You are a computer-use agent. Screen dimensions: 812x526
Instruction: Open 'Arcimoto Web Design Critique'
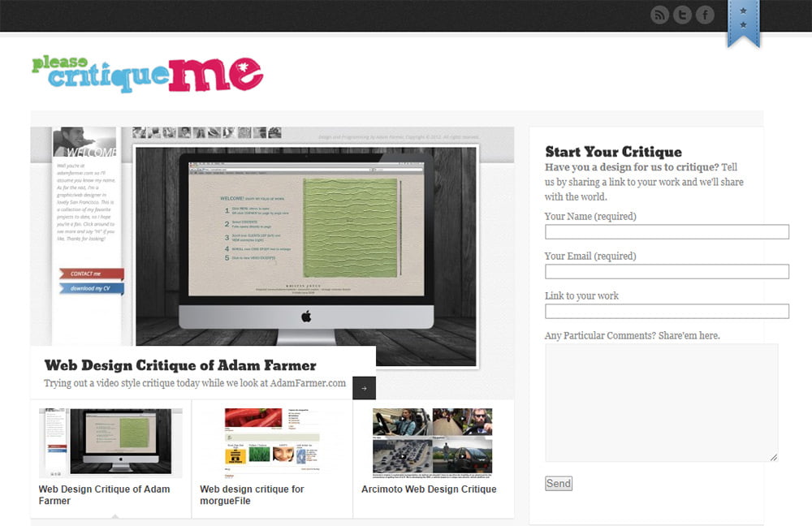click(429, 489)
